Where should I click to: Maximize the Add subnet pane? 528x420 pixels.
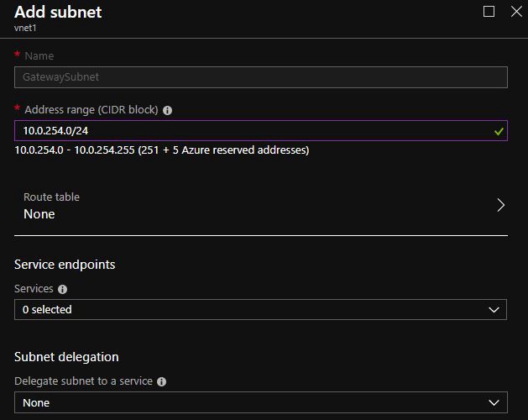[489, 12]
